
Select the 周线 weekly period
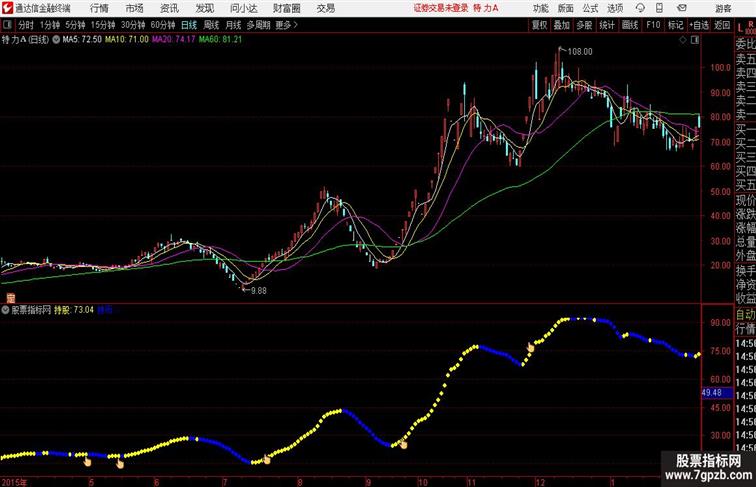pos(211,25)
